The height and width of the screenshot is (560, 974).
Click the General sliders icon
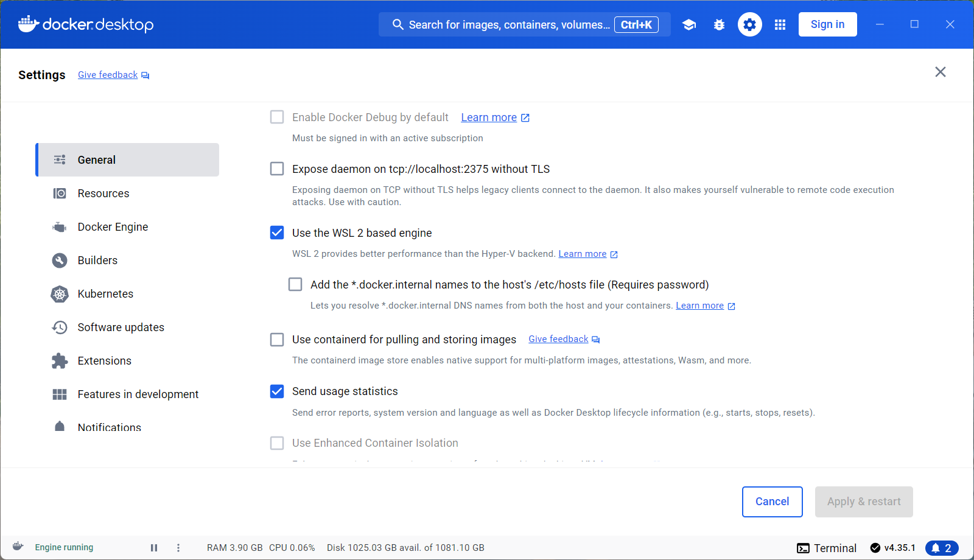[60, 159]
